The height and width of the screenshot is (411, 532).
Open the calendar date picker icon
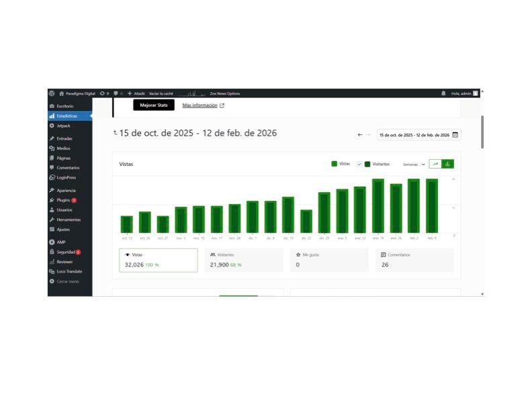(455, 135)
